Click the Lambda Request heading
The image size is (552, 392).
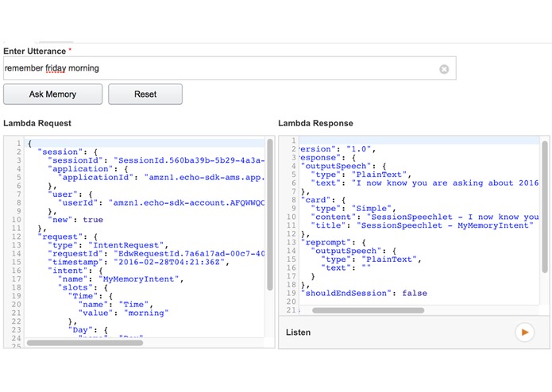click(x=37, y=124)
